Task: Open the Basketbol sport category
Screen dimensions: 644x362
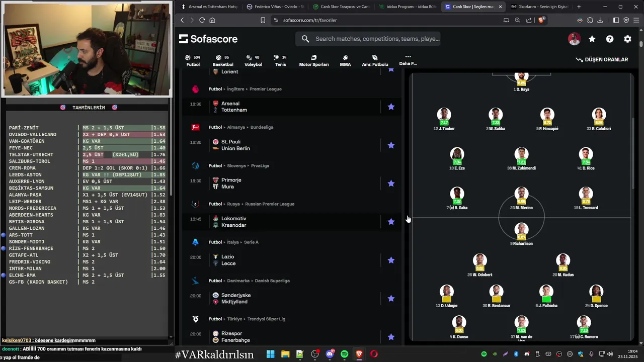Action: point(223,61)
